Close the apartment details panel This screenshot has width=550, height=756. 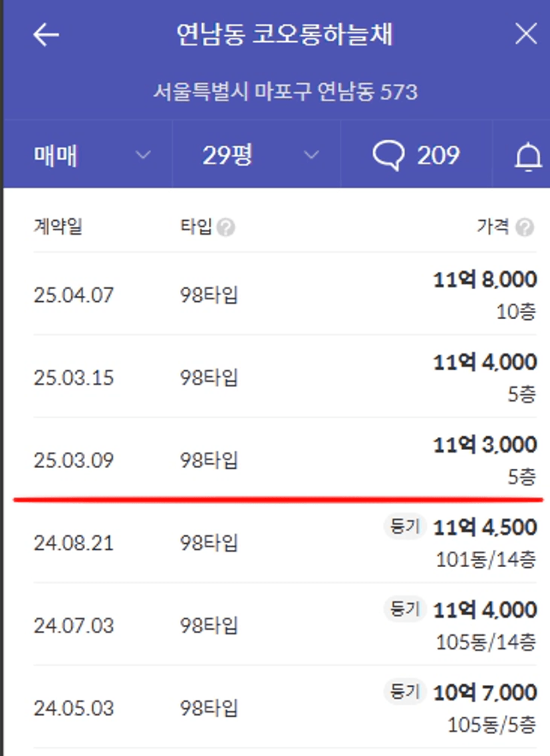click(525, 34)
